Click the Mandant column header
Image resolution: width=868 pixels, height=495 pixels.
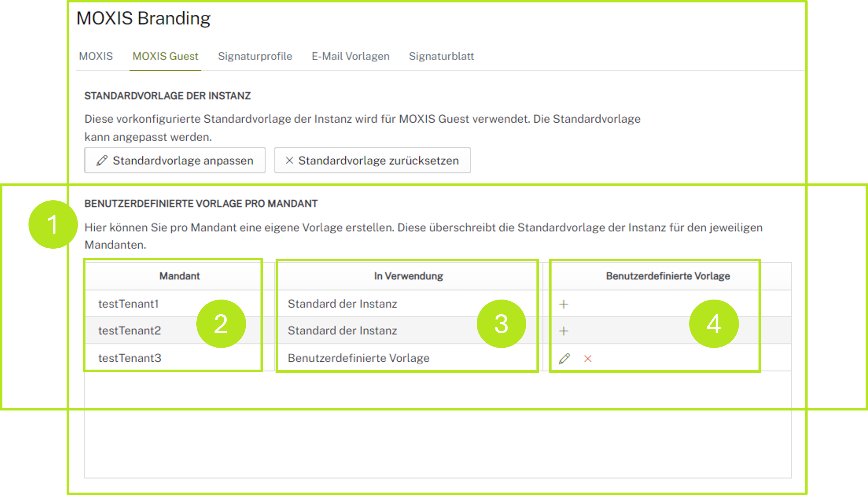(x=180, y=276)
